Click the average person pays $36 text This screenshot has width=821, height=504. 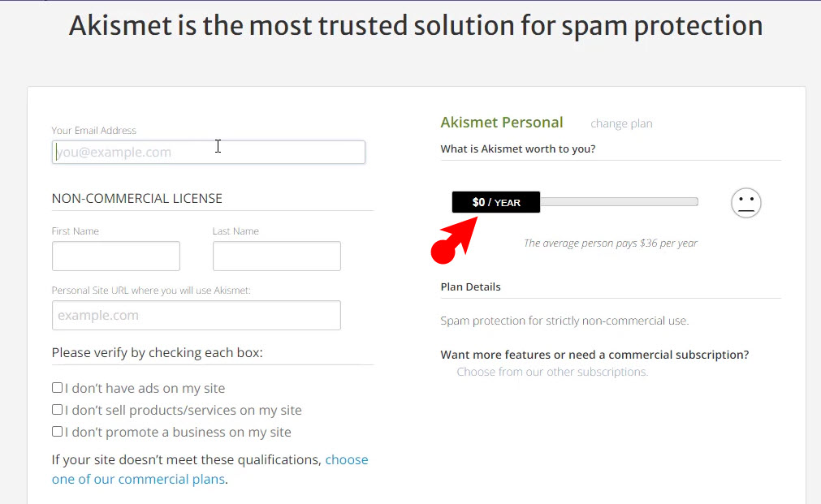[x=611, y=243]
